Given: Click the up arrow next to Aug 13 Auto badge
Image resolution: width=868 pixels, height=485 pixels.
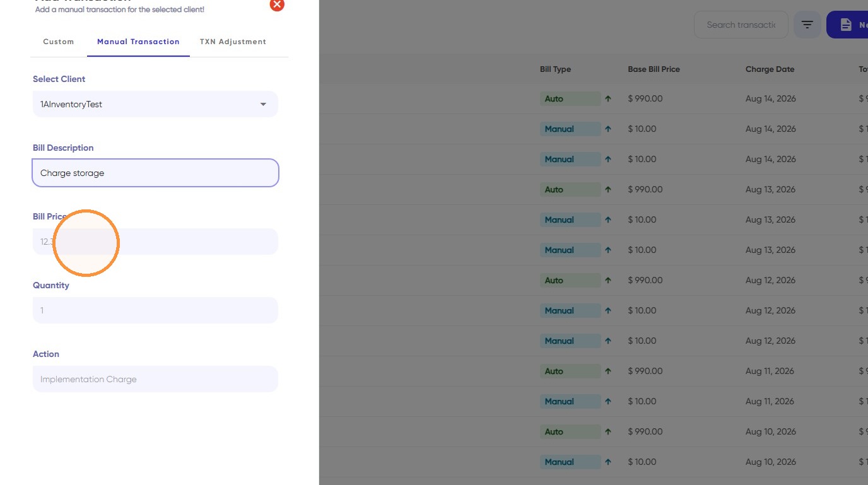Looking at the screenshot, I should [608, 189].
